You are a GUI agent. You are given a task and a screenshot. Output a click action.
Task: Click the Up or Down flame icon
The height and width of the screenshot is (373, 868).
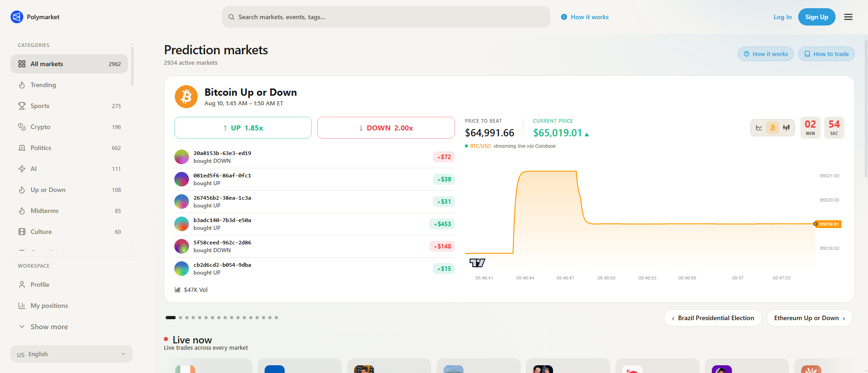pos(22,190)
